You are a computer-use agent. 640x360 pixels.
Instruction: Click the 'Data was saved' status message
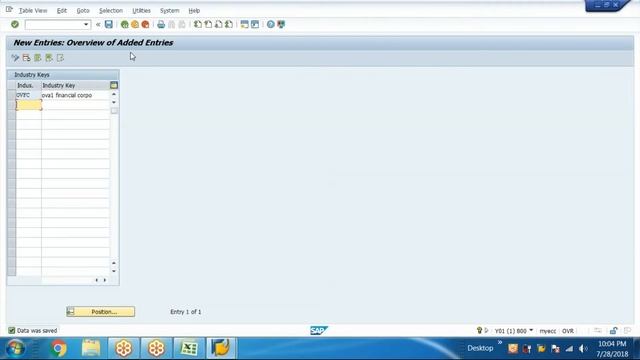(x=37, y=331)
